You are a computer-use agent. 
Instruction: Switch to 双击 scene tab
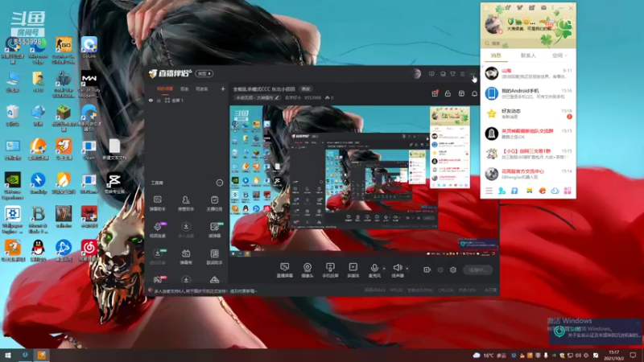pyautogui.click(x=184, y=88)
